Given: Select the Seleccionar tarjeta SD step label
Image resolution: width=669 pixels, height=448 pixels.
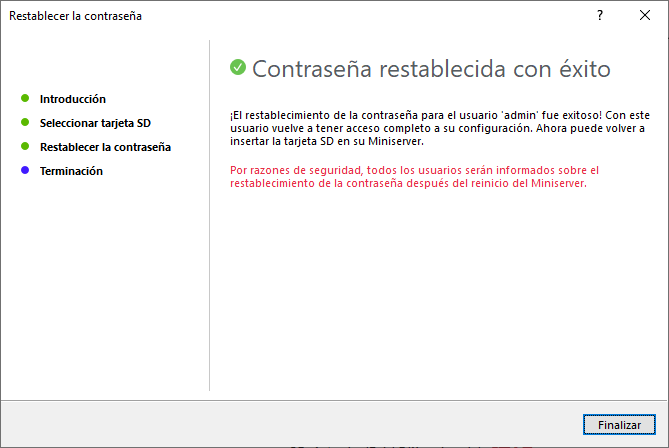Looking at the screenshot, I should (95, 123).
